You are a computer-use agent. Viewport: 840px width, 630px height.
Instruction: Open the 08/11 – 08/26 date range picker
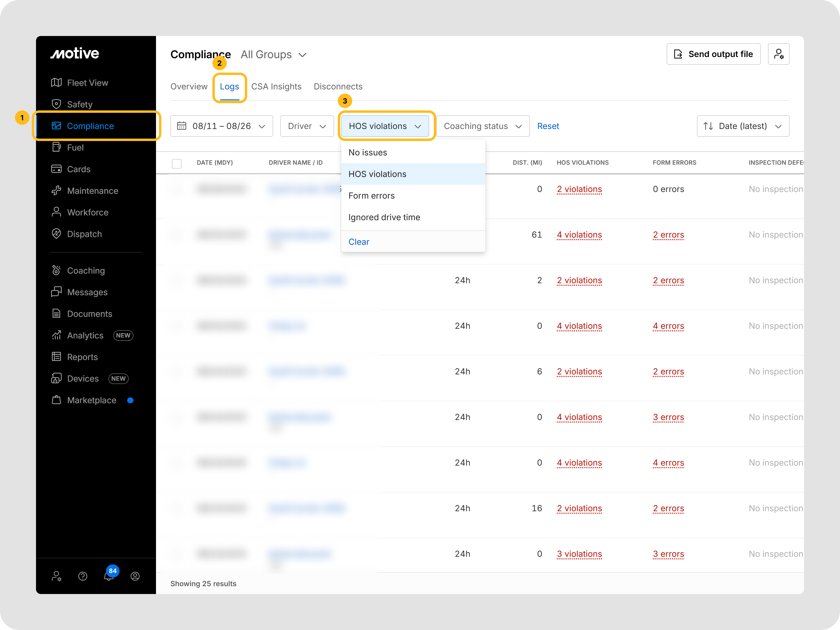click(221, 126)
